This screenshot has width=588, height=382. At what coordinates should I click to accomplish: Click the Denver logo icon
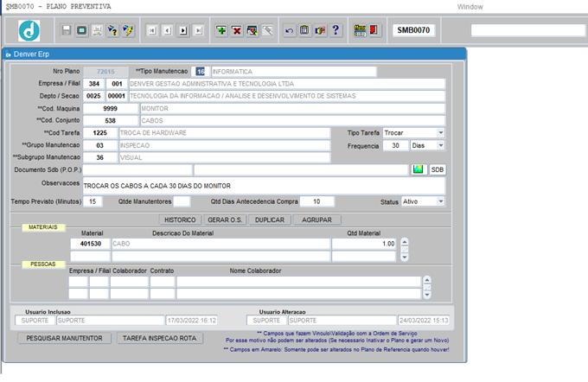point(29,30)
